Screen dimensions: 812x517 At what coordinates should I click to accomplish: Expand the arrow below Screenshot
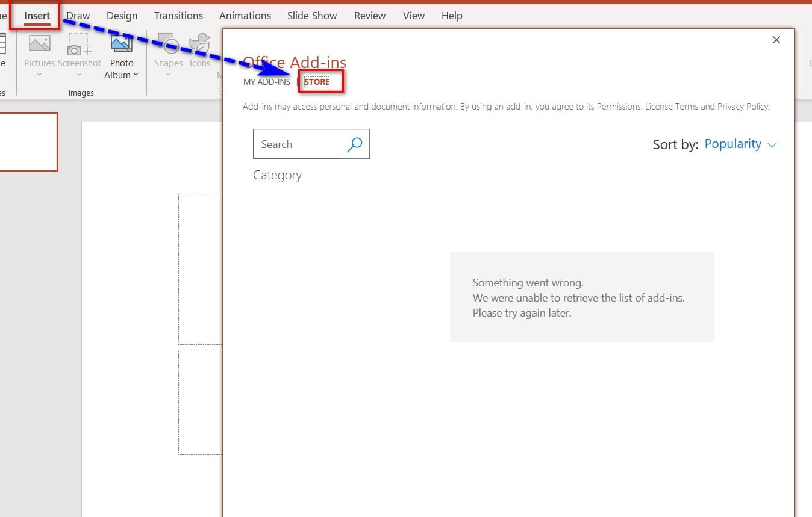click(79, 75)
